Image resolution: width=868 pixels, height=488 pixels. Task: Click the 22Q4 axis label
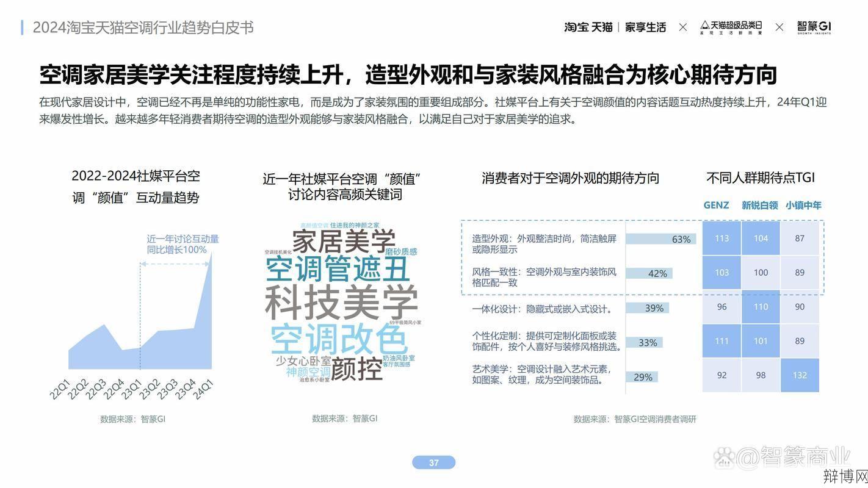click(114, 389)
